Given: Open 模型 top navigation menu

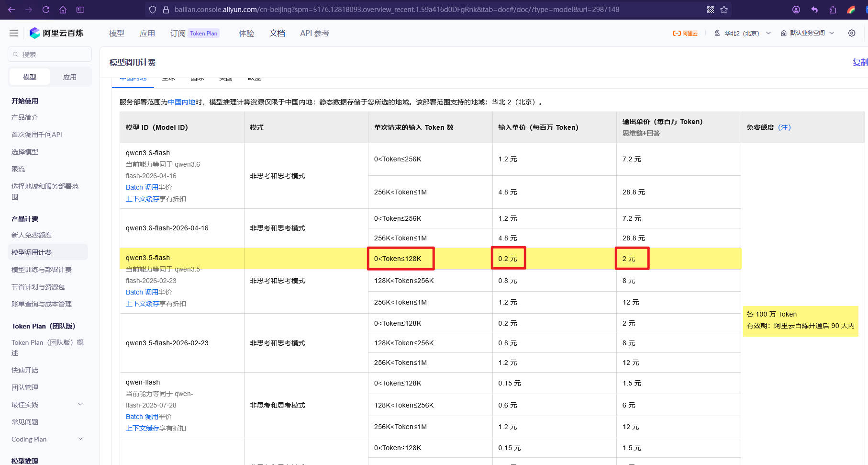Looking at the screenshot, I should 117,33.
